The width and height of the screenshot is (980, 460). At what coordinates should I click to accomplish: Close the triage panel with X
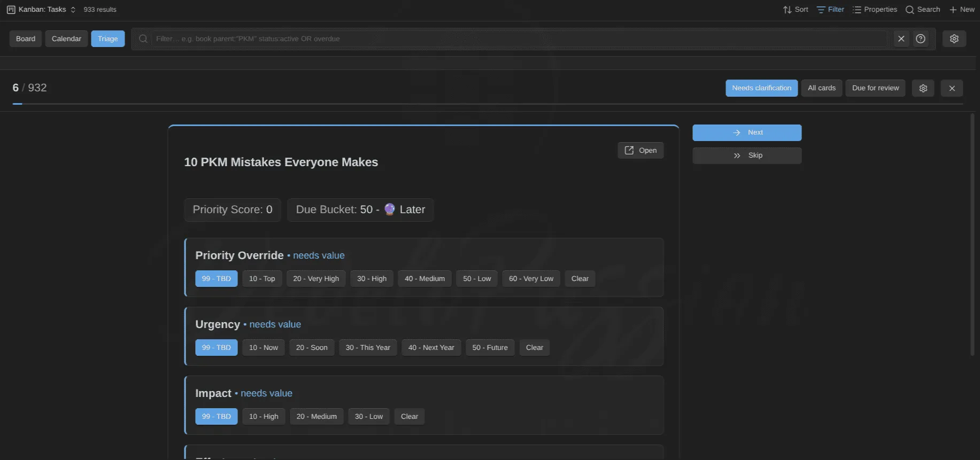pyautogui.click(x=952, y=88)
